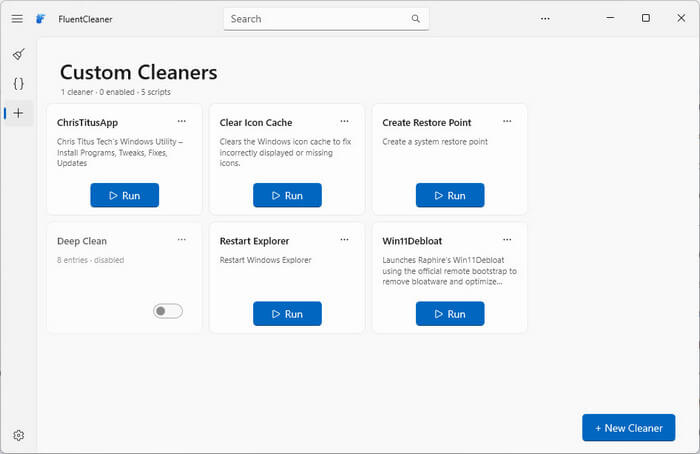Select the Create Restore Point card title

(427, 122)
